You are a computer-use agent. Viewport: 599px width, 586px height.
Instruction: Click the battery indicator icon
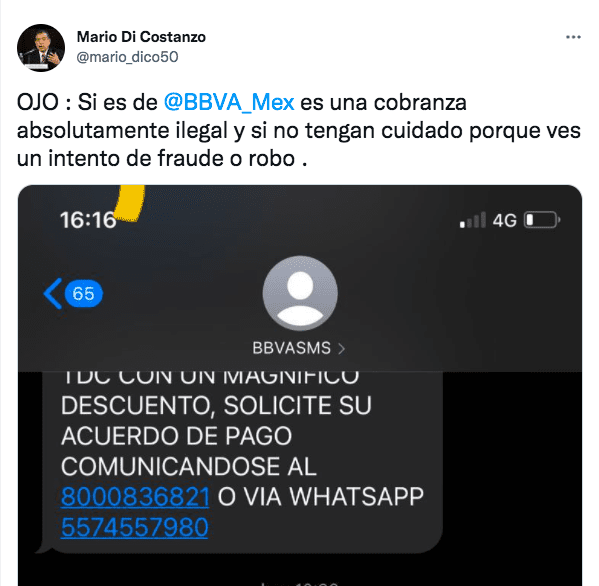pos(542,220)
